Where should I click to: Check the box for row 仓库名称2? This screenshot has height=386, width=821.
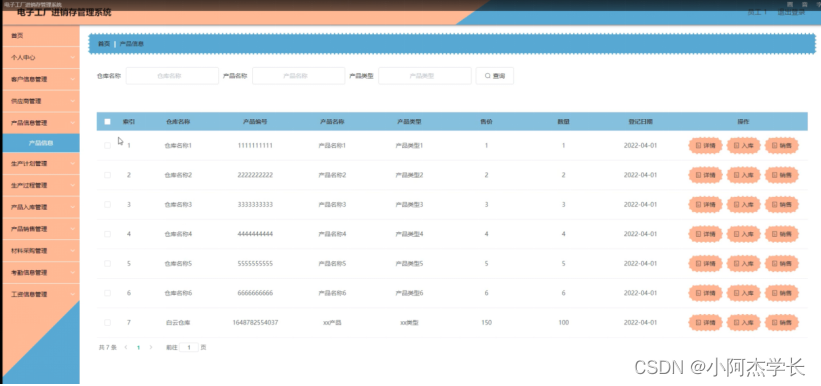coord(107,175)
